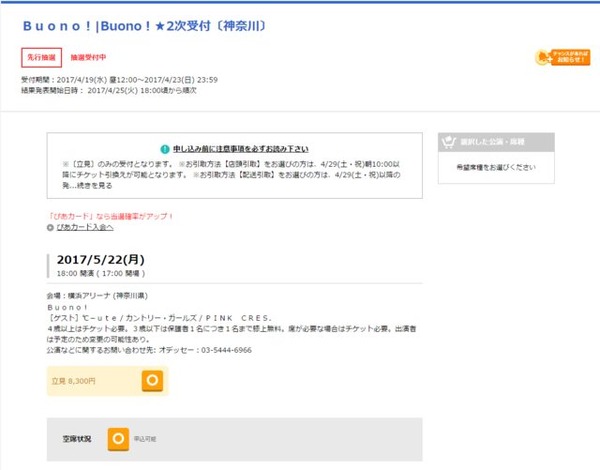This screenshot has height=470, width=600.
Task: Click the guest lineup line starting [ゲスト]
Action: coord(160,318)
